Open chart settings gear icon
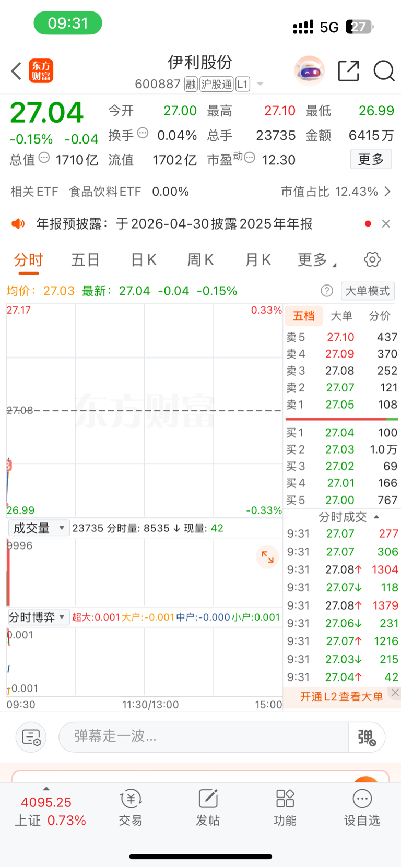 [x=372, y=259]
